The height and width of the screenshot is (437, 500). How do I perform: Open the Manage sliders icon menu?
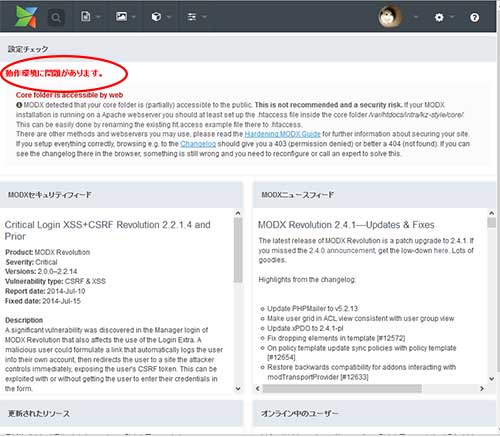pos(192,17)
